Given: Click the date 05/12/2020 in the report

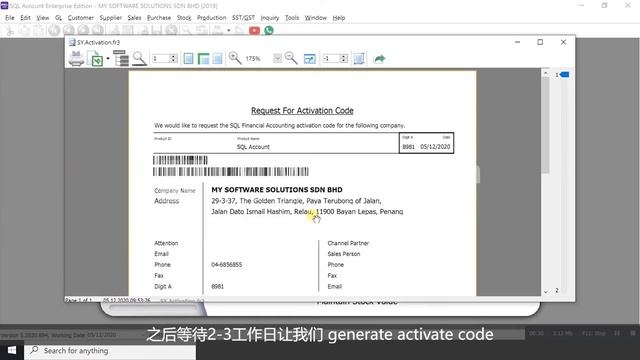Looking at the screenshot, I should point(435,147).
